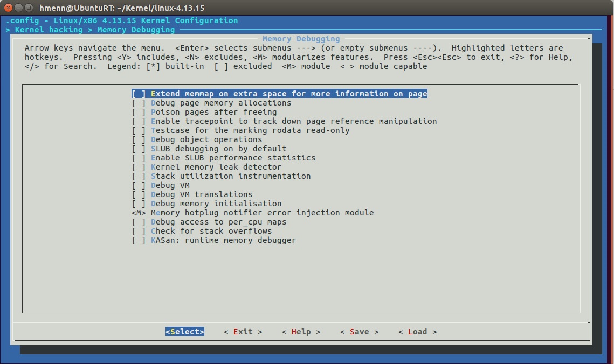Open the <Help> screen
This screenshot has height=364, width=614.
click(301, 332)
